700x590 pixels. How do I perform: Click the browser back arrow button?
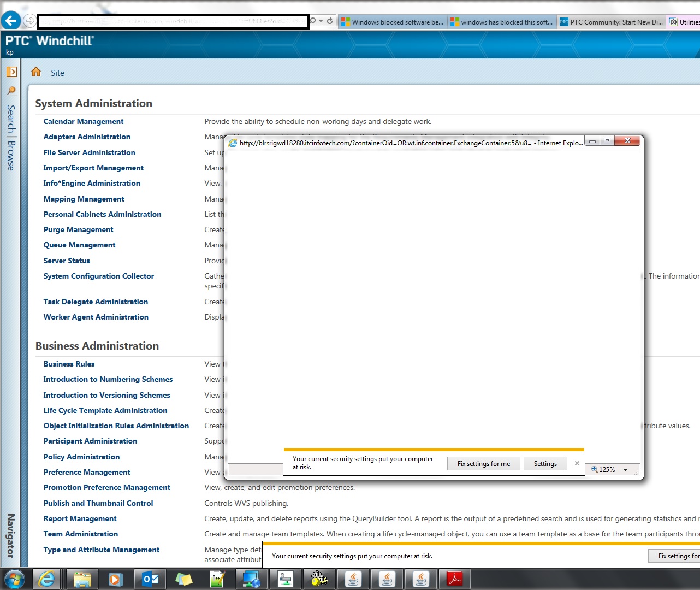pos(11,21)
